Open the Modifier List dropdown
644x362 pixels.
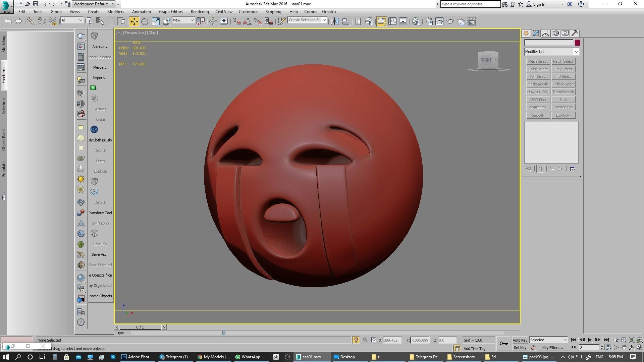[x=551, y=52]
